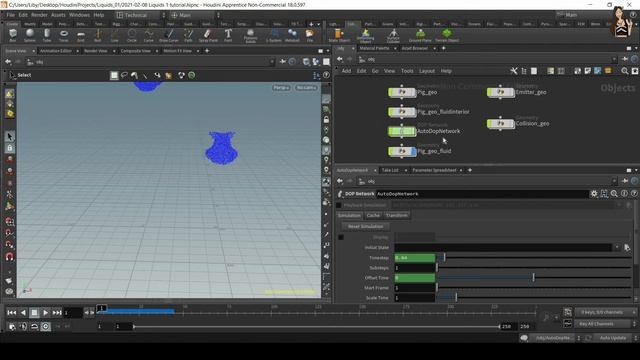Open the Windows menu
Image resolution: width=640 pixels, height=360 pixels.
coord(79,15)
